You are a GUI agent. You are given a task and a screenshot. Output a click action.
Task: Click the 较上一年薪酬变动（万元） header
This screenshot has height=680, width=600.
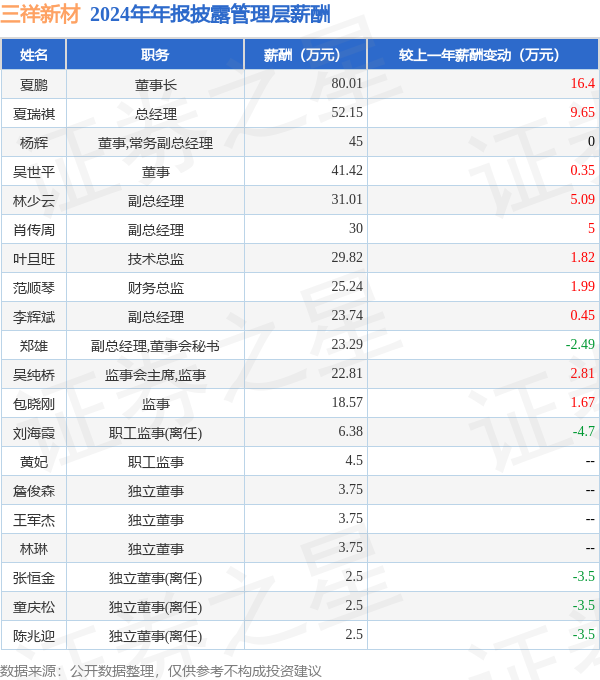[483, 55]
